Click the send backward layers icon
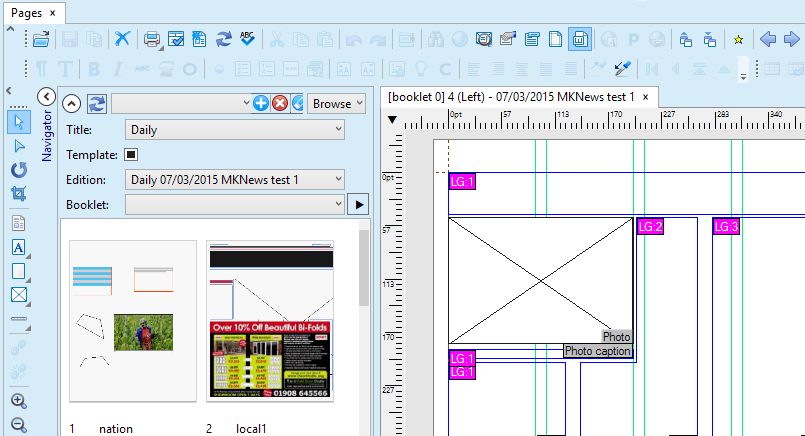This screenshot has width=805, height=436. tap(710, 39)
